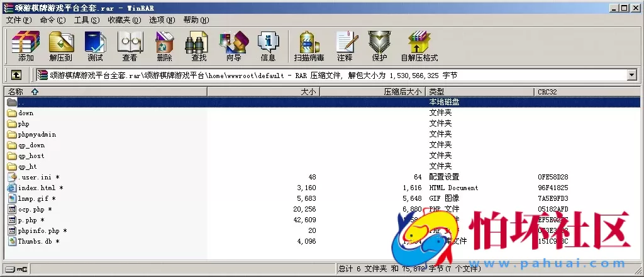Click the 'HTML Document' type cell
Viewport: 644px width, 277px height.
[454, 188]
